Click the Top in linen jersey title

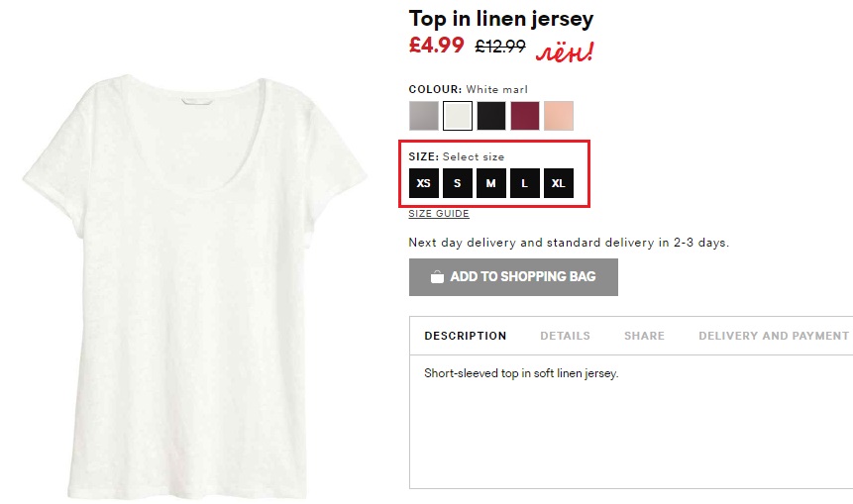pyautogui.click(x=501, y=19)
